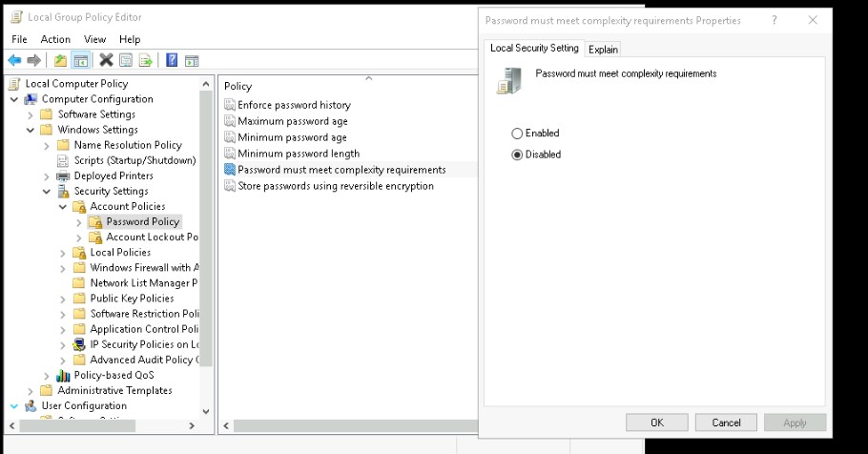The image size is (868, 454).
Task: Click the tree pane horizontal scrollbar thumb
Action: (77, 425)
